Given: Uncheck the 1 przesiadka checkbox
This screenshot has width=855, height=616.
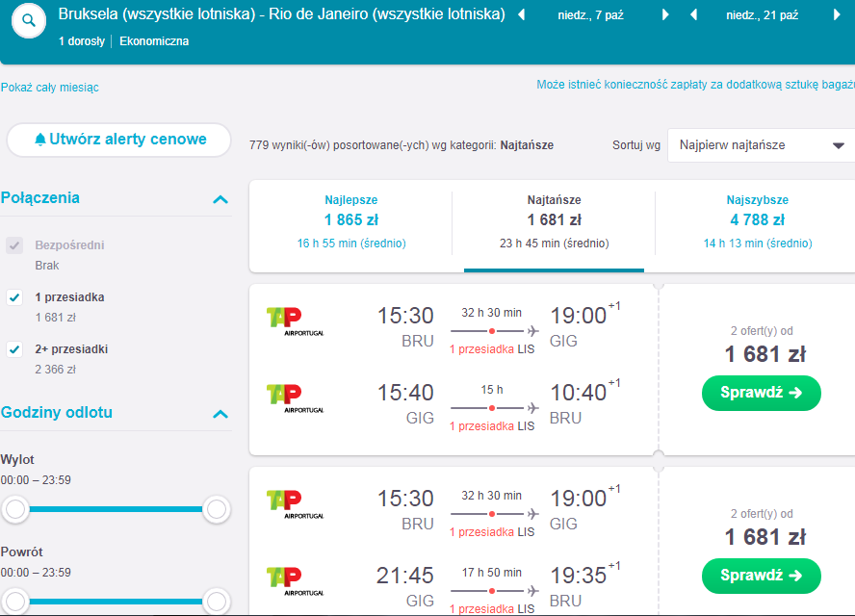Looking at the screenshot, I should [14, 297].
